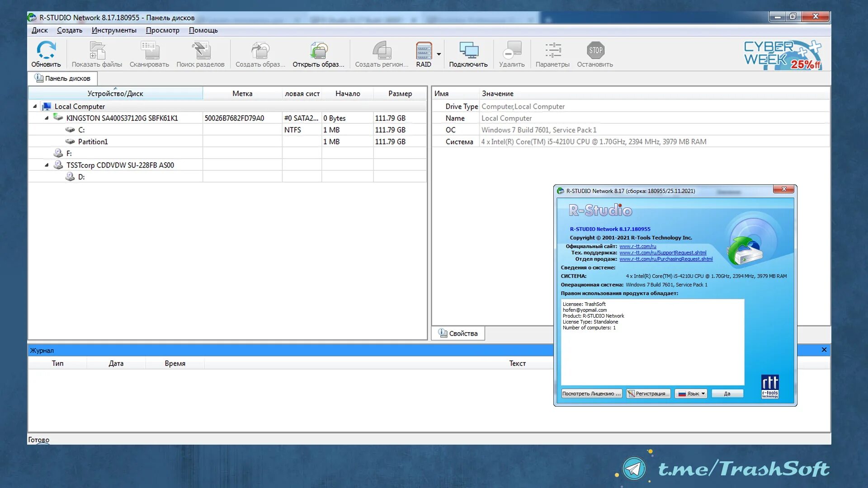Open the RAID dropdown arrow

(x=439, y=54)
